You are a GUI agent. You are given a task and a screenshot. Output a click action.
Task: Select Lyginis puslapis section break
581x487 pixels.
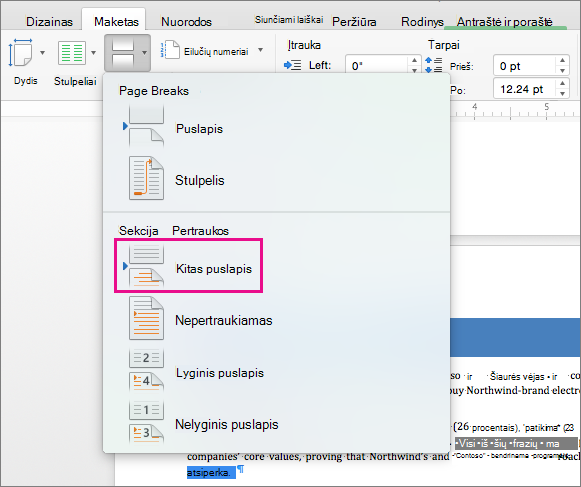220,372
